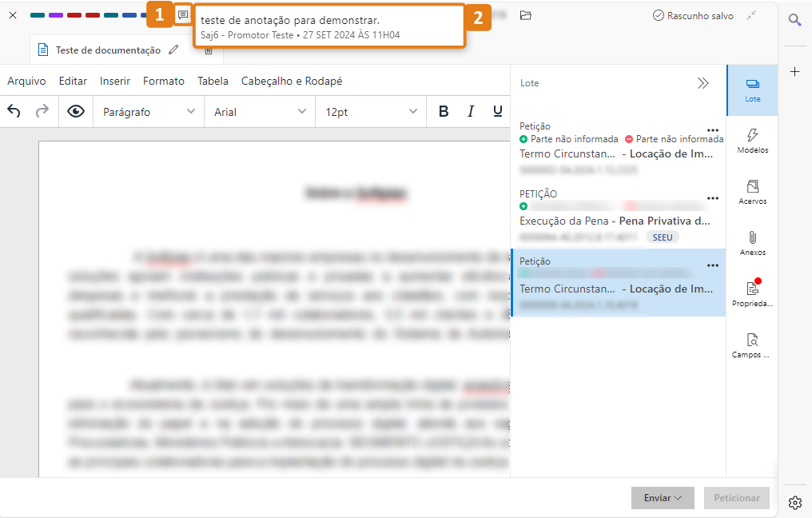The image size is (812, 518).
Task: Open the Acervos panel
Action: 752,192
